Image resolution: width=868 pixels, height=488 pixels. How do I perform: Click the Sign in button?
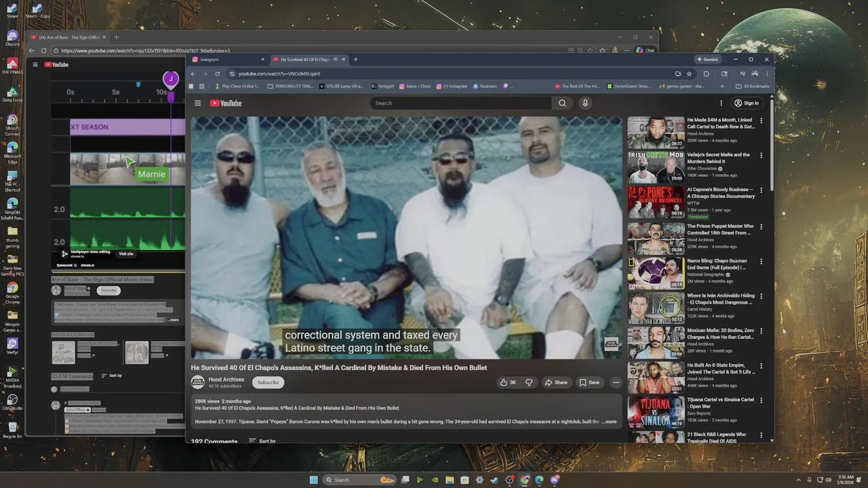point(747,103)
